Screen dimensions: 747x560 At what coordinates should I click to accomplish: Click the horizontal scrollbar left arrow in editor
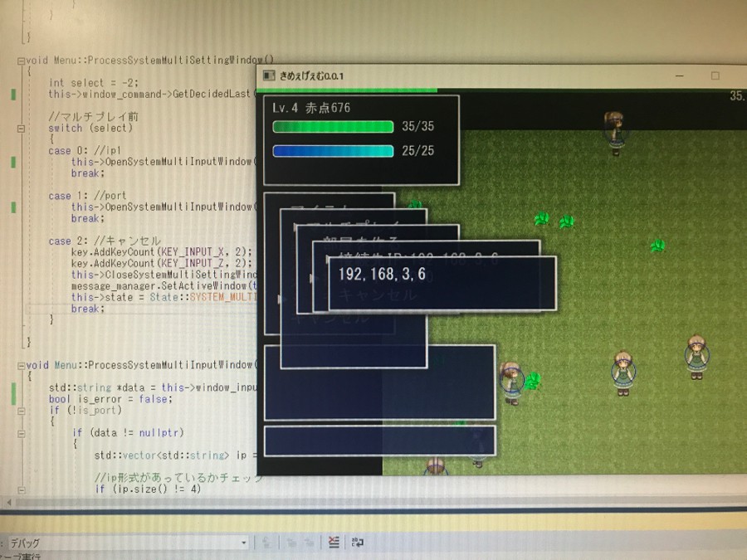(9, 503)
